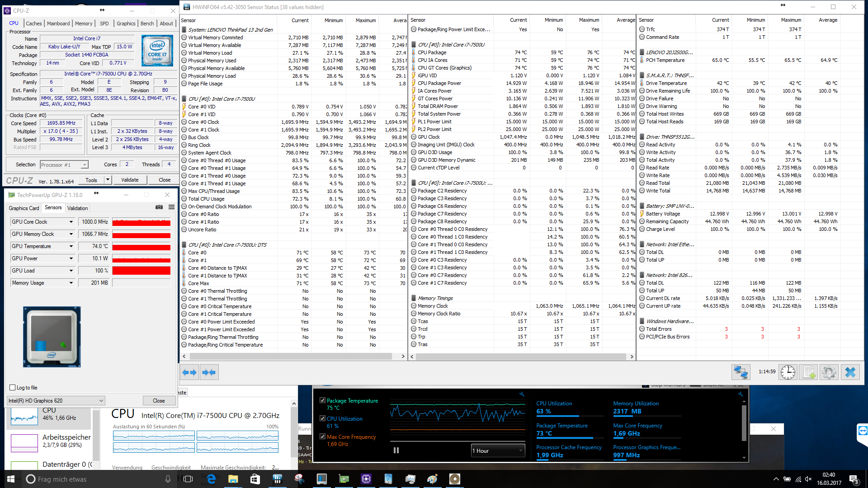This screenshot has width=868, height=488.
Task: Click the HWiNFO network remote monitoring icon
Action: 741,372
